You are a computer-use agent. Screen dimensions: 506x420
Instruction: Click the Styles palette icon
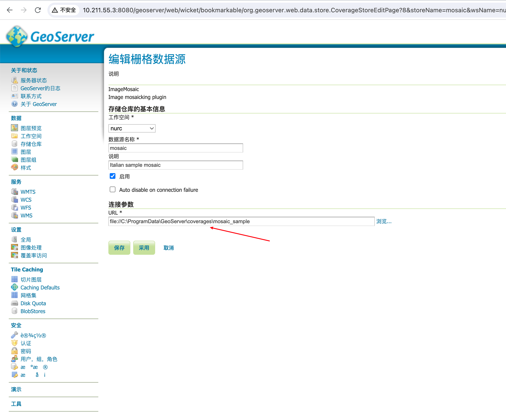pyautogui.click(x=14, y=167)
